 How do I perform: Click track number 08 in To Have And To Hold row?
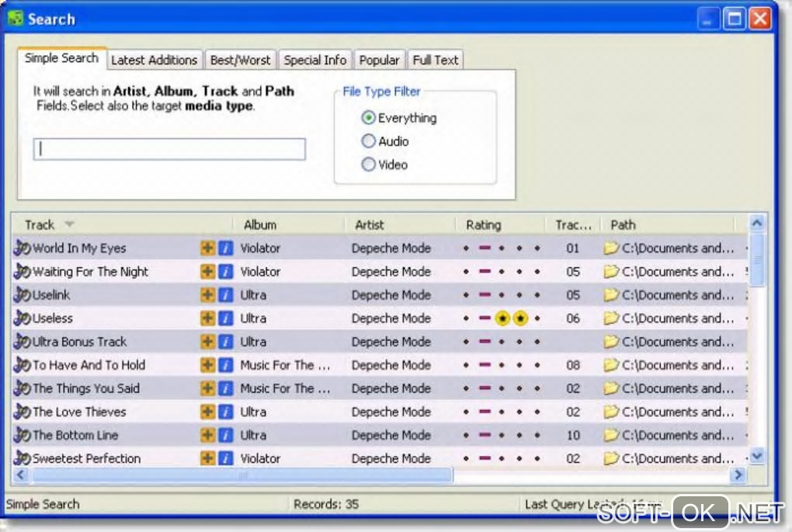(573, 365)
